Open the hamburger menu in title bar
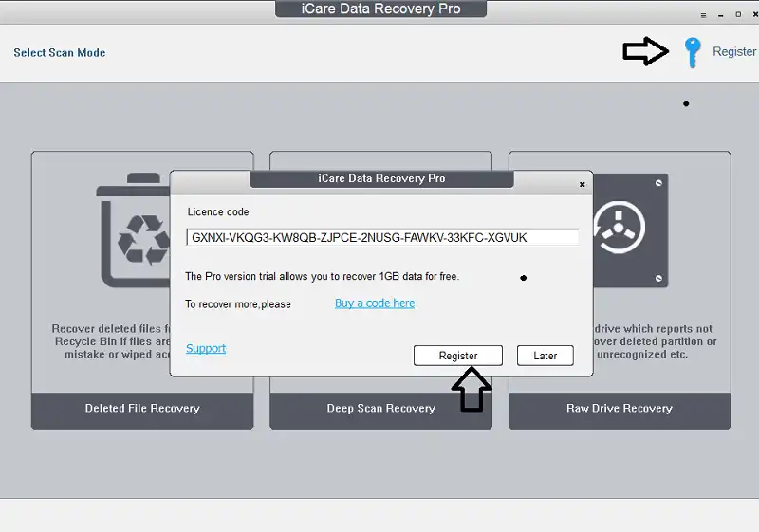 tap(703, 15)
